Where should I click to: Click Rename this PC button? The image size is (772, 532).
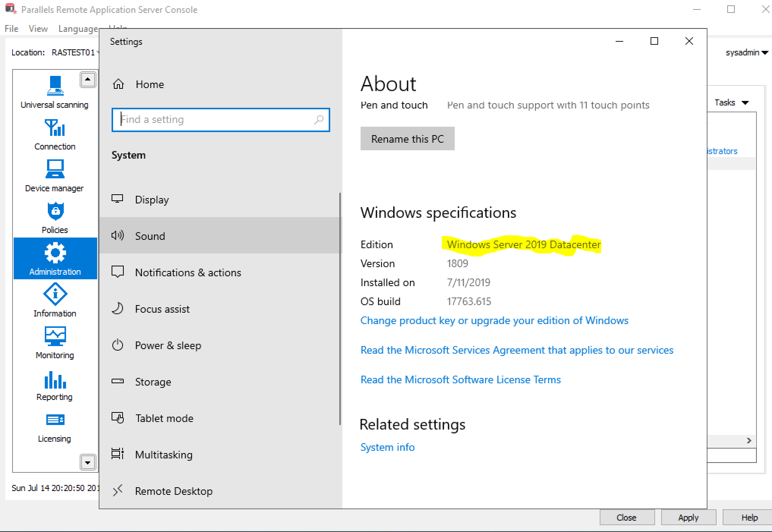tap(407, 139)
